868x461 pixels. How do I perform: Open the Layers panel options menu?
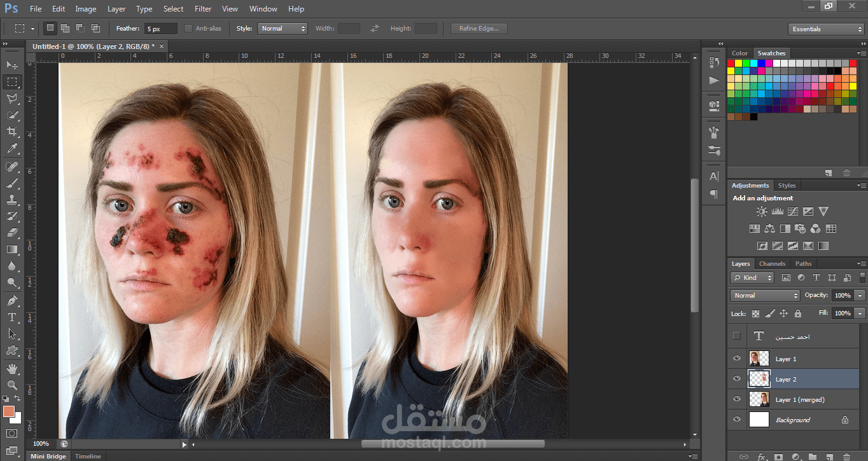click(x=862, y=263)
